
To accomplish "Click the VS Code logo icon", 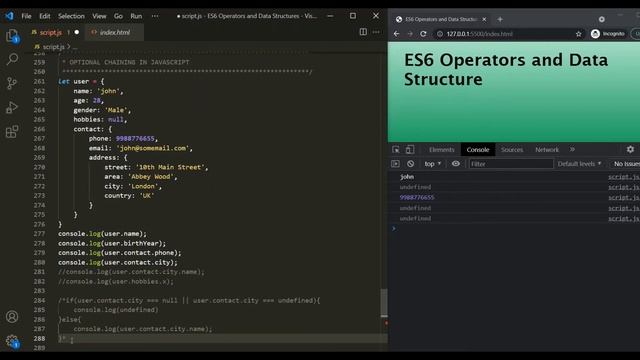I will pos(9,16).
